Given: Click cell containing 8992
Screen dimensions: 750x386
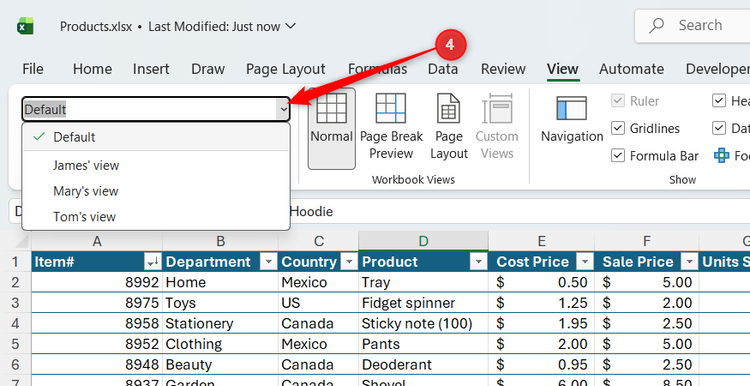Looking at the screenshot, I should 97,282.
